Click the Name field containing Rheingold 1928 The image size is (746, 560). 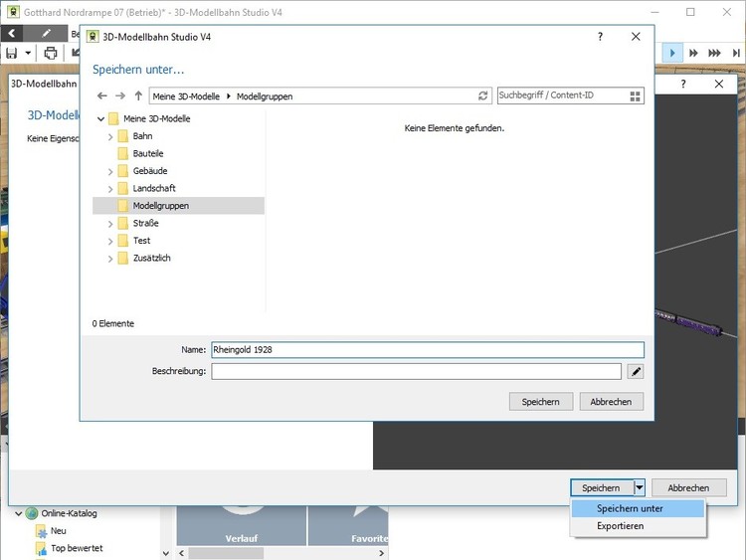click(x=428, y=350)
